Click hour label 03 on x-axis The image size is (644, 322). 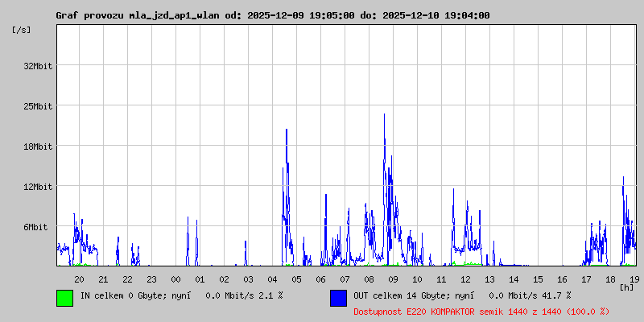248,279
